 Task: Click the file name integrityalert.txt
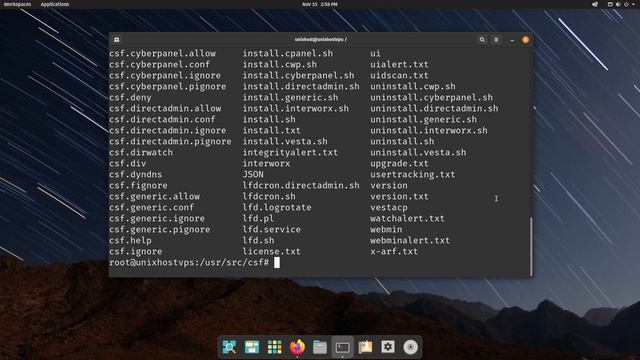tap(290, 153)
